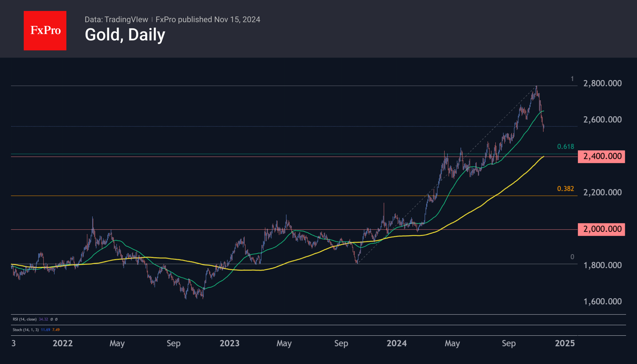The height and width of the screenshot is (364, 637).
Task: Click the 2,000.000 highlighted price label
Action: [x=601, y=229]
